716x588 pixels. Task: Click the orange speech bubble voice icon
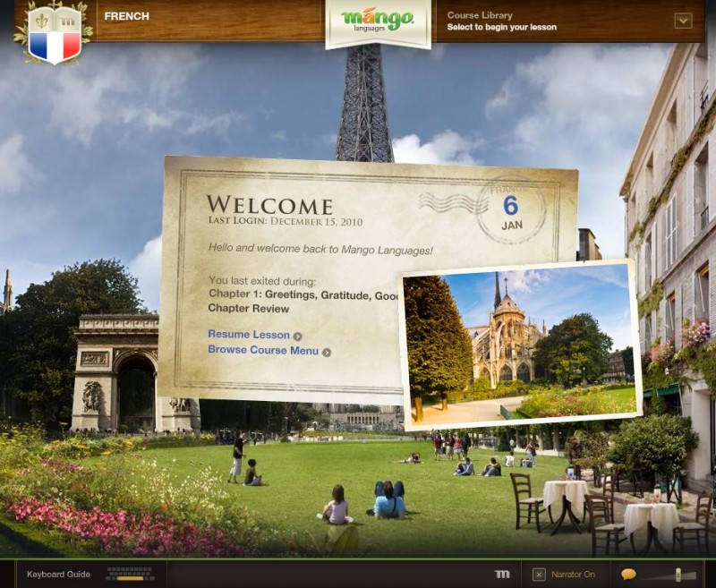tap(628, 575)
